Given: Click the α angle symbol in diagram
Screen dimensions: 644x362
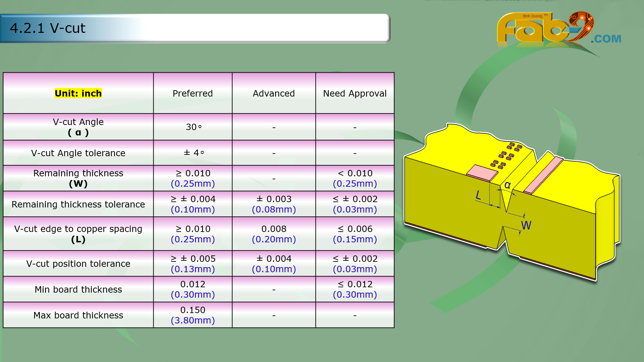Looking at the screenshot, I should [507, 185].
